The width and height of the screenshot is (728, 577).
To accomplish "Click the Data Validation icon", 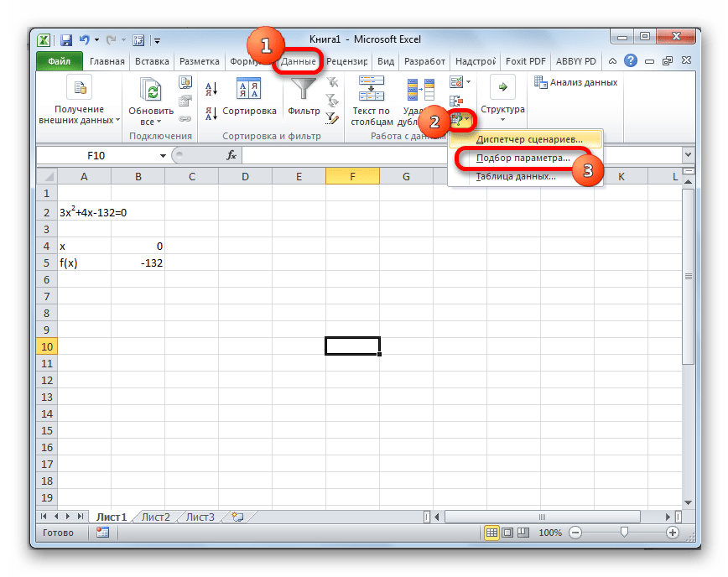I will point(456,82).
